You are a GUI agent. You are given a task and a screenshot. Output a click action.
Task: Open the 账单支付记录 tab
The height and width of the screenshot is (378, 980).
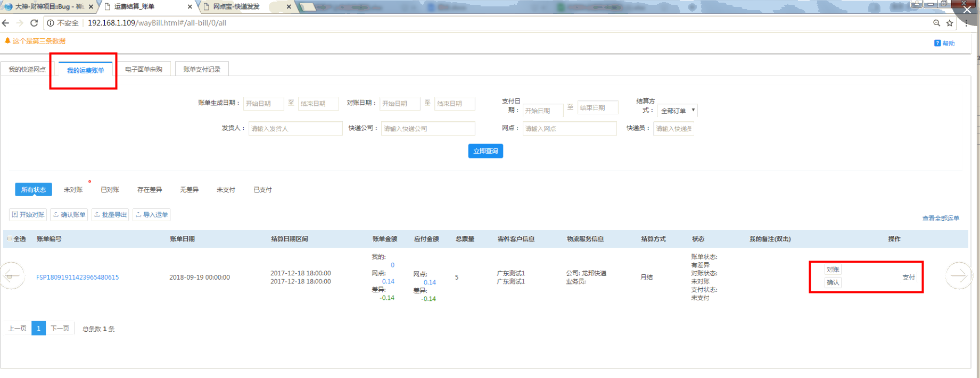[x=202, y=70]
